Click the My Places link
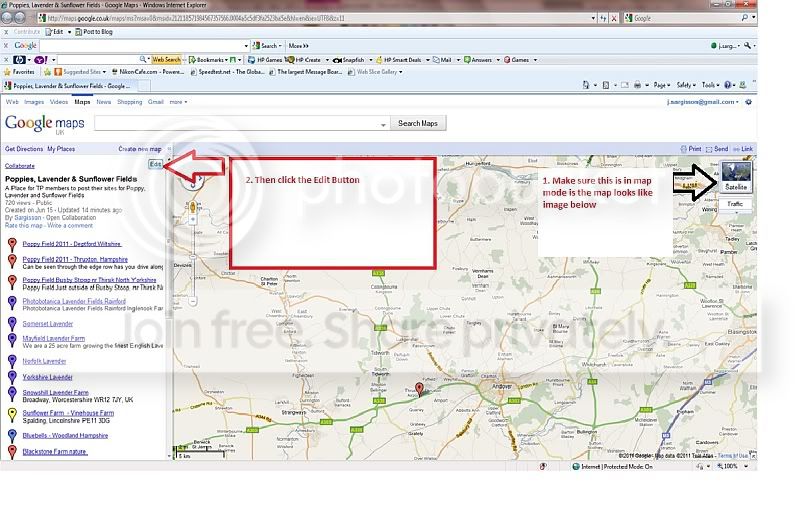Screen dimensions: 800x506 (61, 149)
